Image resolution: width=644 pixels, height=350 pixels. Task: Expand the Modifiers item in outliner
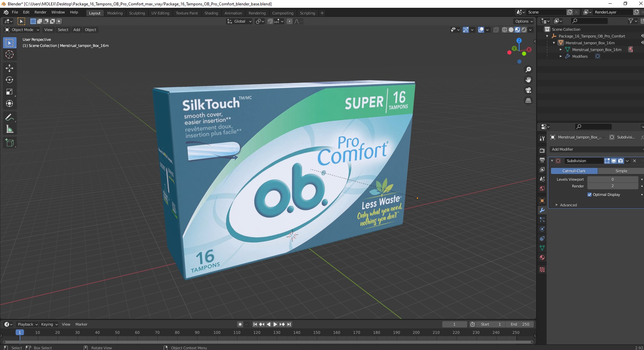pos(561,56)
